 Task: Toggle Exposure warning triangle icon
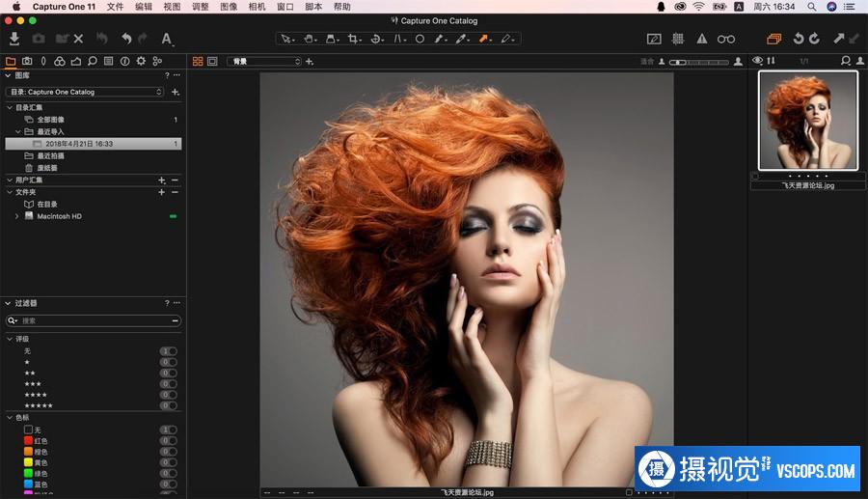[702, 39]
